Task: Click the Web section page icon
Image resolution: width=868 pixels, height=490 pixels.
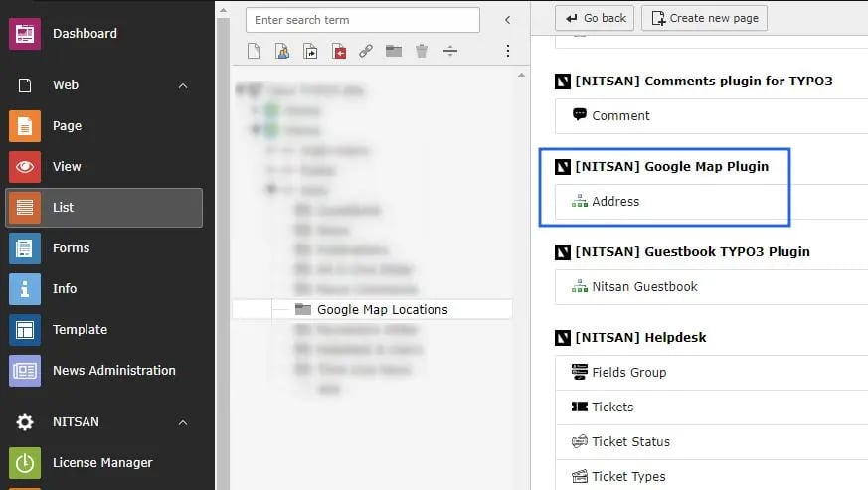Action: [x=24, y=85]
